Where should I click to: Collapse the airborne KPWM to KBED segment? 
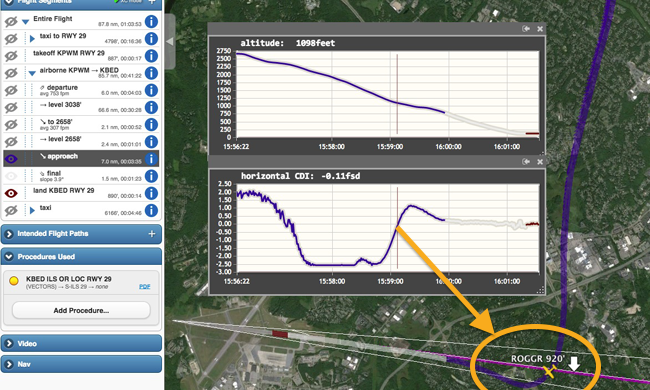click(x=32, y=73)
